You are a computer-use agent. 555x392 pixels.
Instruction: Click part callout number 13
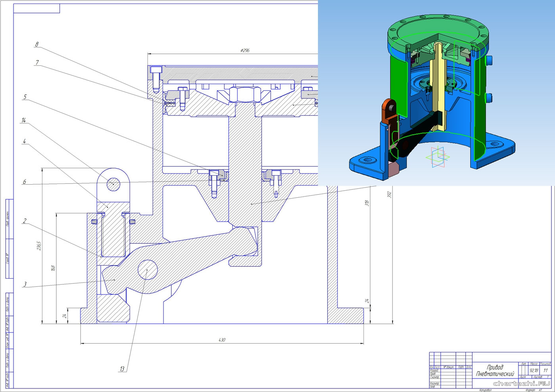[122, 369]
